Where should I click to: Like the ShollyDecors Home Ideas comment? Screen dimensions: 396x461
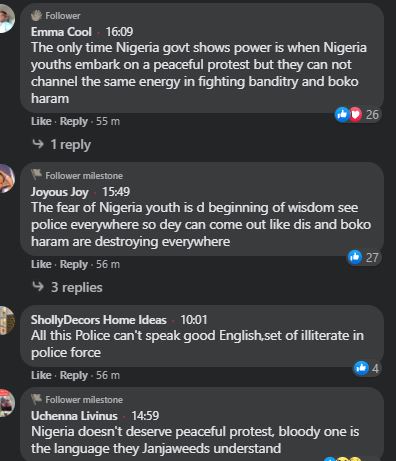(41, 375)
